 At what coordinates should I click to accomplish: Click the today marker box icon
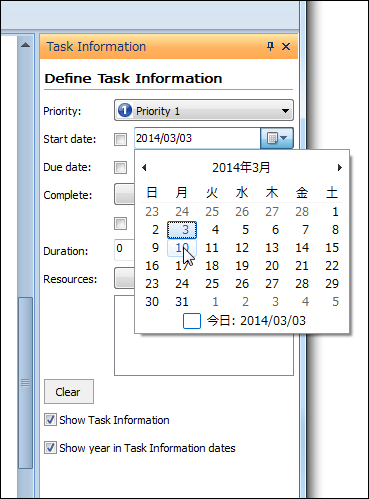pos(192,321)
